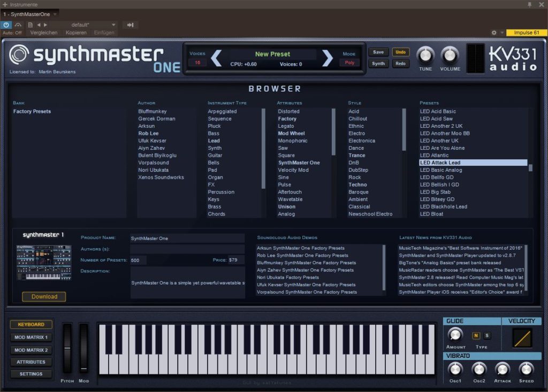Select LED Attack Lead preset
This screenshot has height=392, width=548.
click(x=473, y=163)
